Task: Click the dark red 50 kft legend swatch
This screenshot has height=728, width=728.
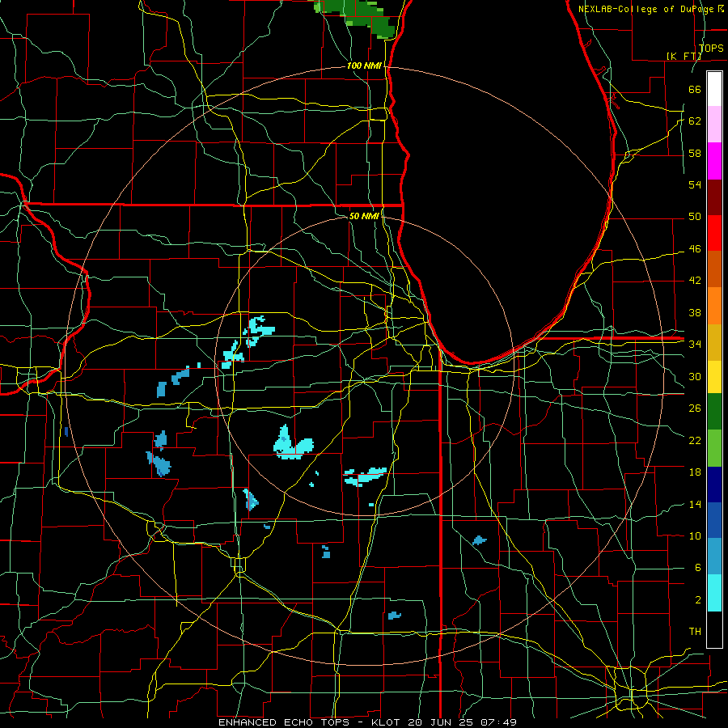Action: click(x=714, y=197)
